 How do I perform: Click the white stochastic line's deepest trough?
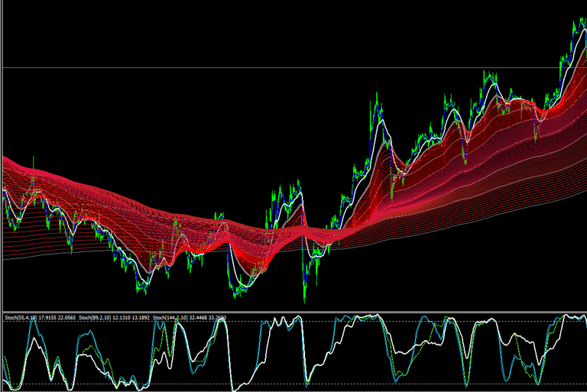point(234,390)
